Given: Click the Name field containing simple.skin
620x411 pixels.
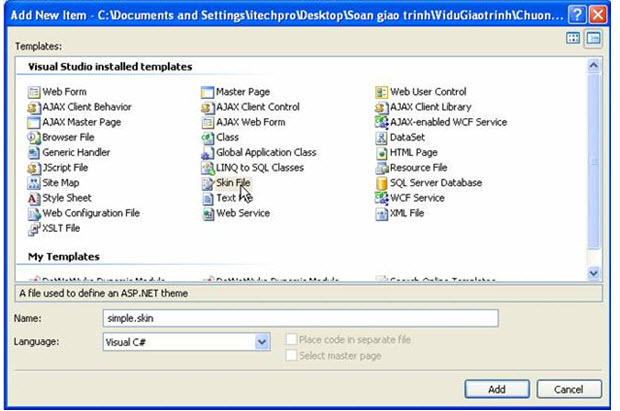Looking at the screenshot, I should pos(300,318).
